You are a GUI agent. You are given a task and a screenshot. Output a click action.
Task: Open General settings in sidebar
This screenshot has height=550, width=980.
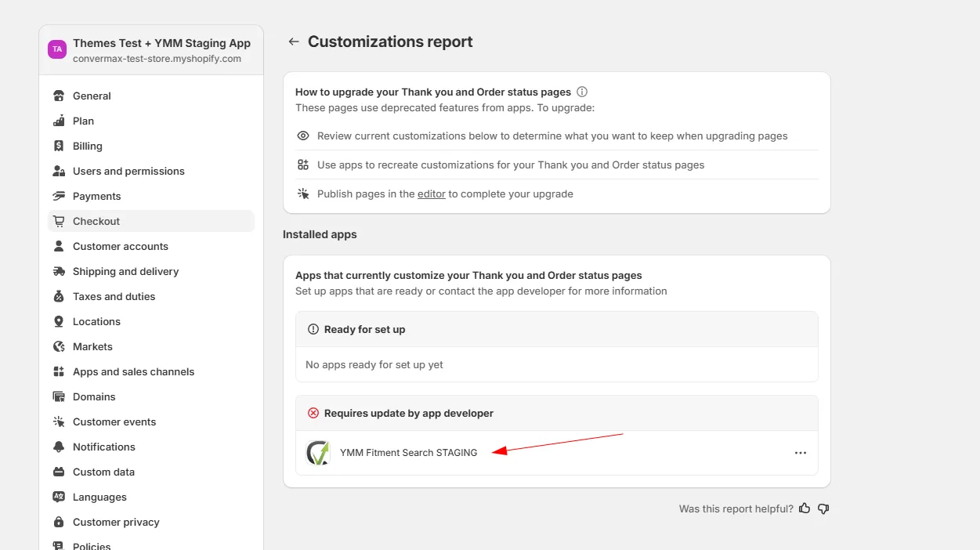(92, 96)
